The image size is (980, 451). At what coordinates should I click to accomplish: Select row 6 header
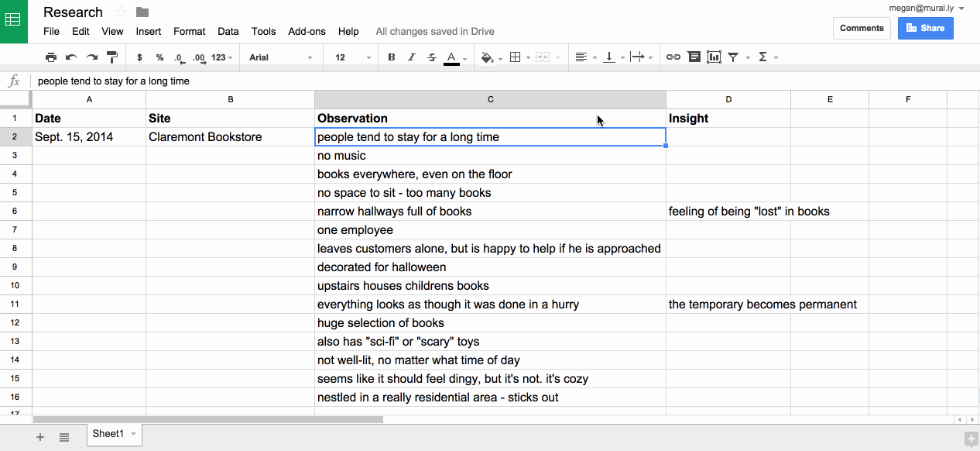[15, 211]
